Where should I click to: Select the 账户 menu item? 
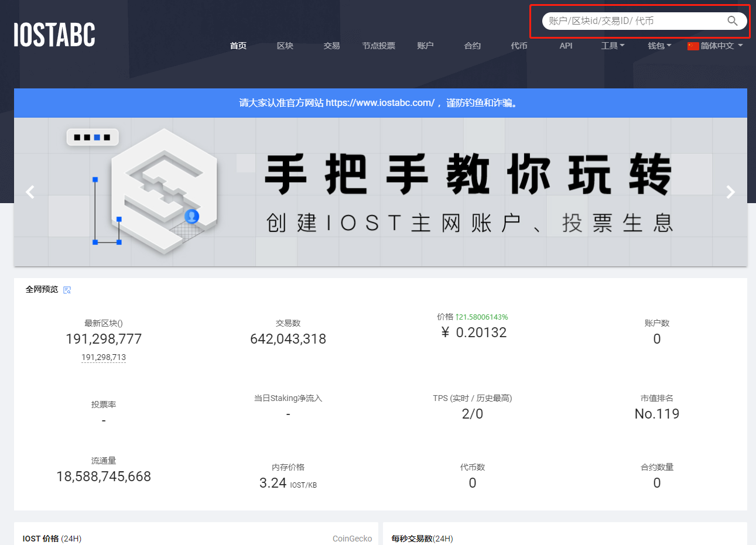tap(426, 45)
